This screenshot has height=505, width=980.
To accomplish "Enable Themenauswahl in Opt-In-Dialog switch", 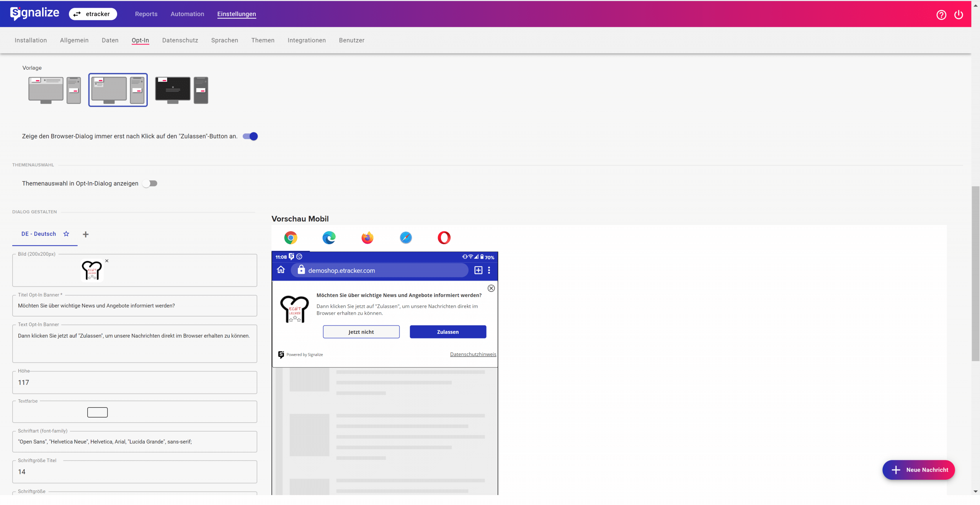I will pyautogui.click(x=150, y=183).
